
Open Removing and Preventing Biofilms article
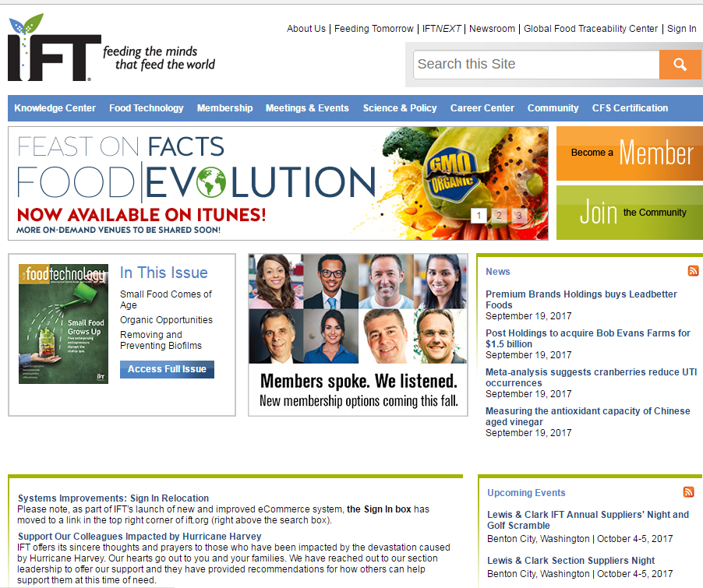pyautogui.click(x=161, y=340)
